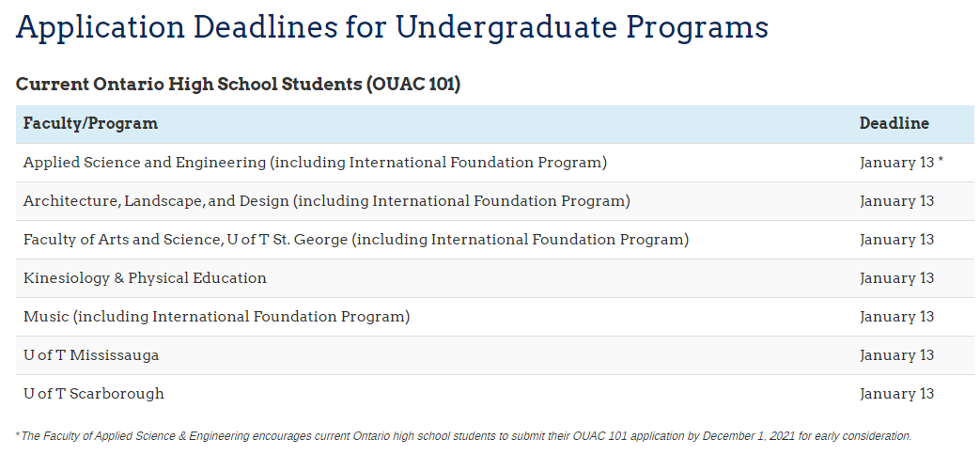The height and width of the screenshot is (455, 980).
Task: Click the Arts and Science January 13 deadline
Action: pos(896,240)
